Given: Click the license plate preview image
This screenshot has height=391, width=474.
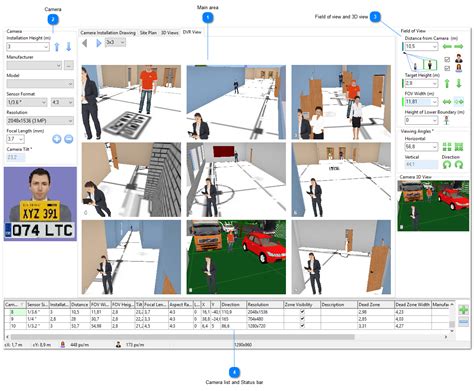Looking at the screenshot, I should click(40, 204).
